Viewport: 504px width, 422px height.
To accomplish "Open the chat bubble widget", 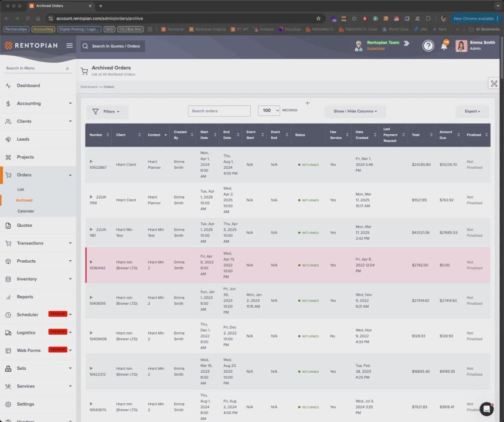I will tap(486, 409).
